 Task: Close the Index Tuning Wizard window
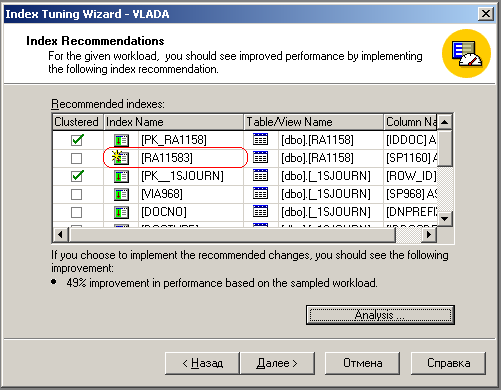486,14
